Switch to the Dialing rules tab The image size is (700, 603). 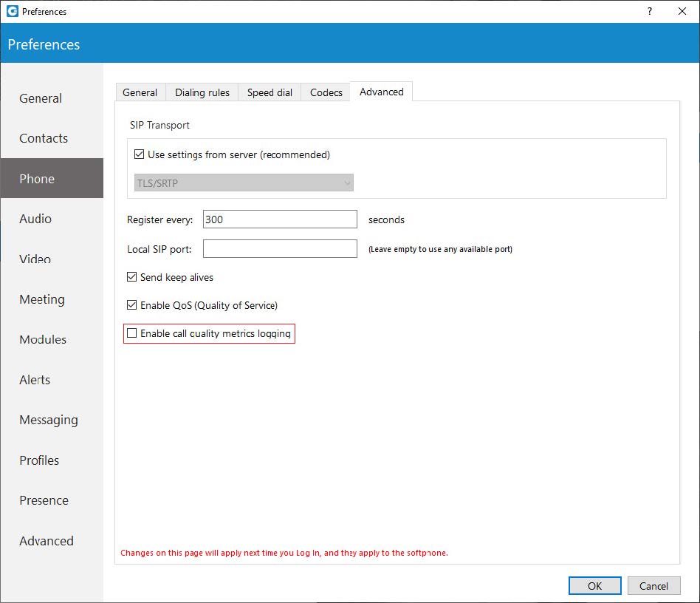202,92
